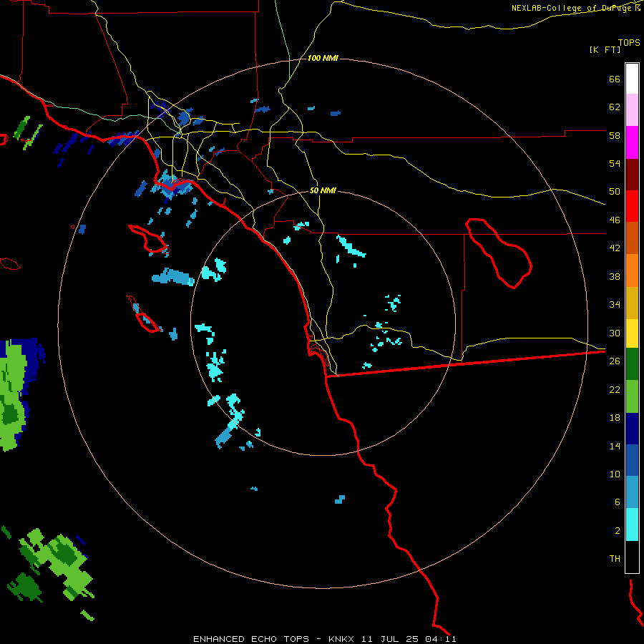Pick the dark green legend swatch

pos(632,364)
